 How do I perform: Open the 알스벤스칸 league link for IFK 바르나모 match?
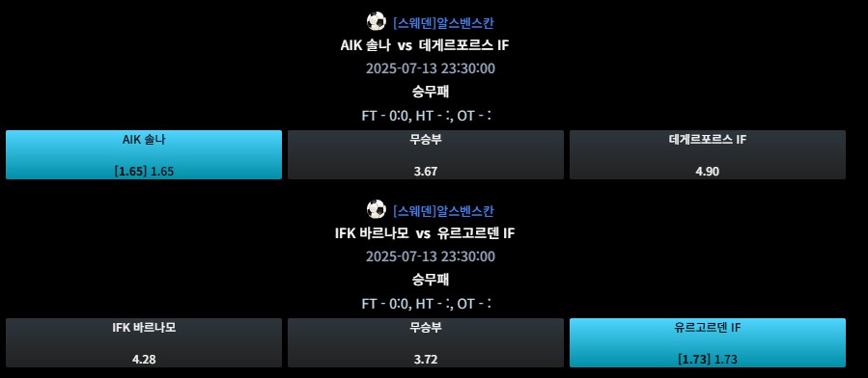click(x=443, y=211)
